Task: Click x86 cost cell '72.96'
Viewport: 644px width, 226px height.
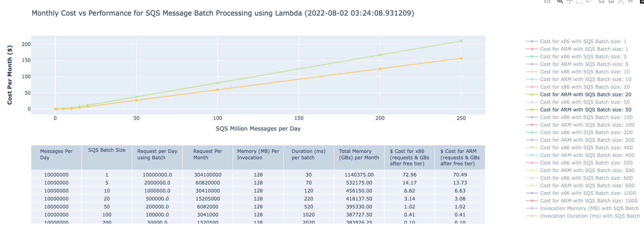Action: pos(410,175)
